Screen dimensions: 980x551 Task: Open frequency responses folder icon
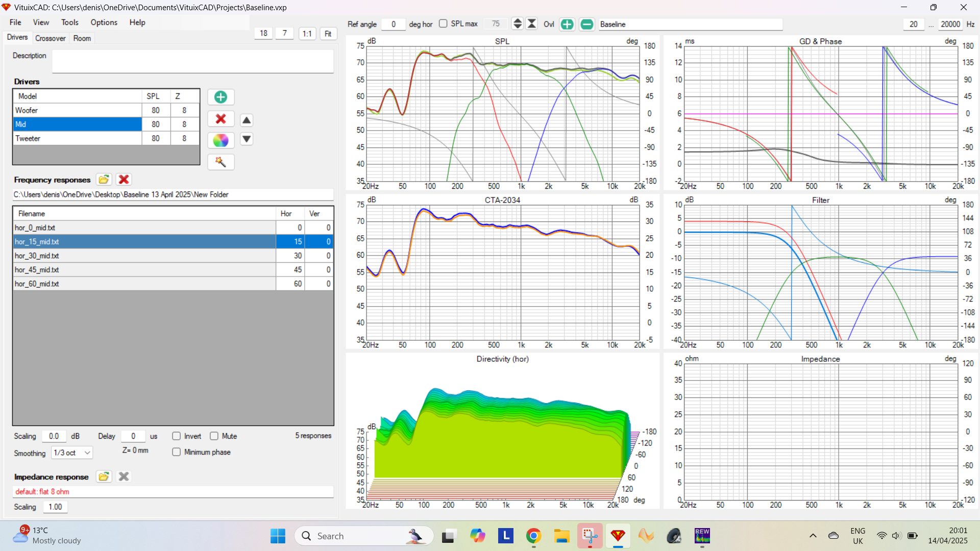(104, 180)
